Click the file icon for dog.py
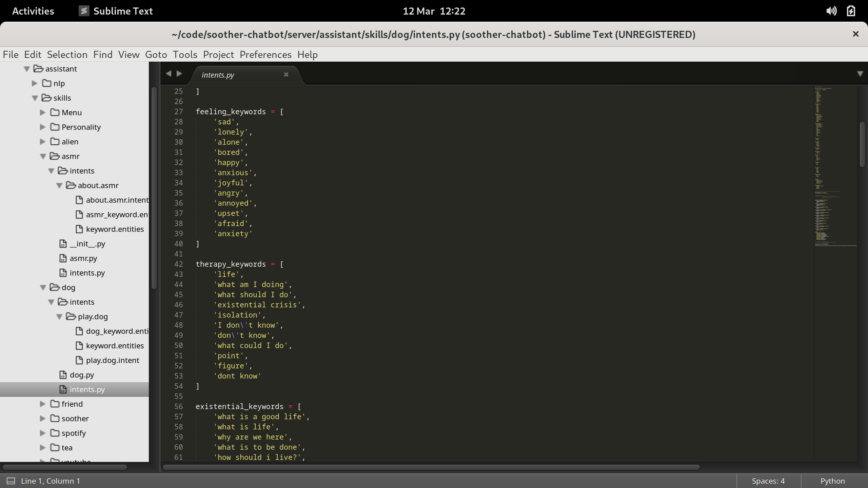Viewport: 868px width, 488px height. pos(64,374)
